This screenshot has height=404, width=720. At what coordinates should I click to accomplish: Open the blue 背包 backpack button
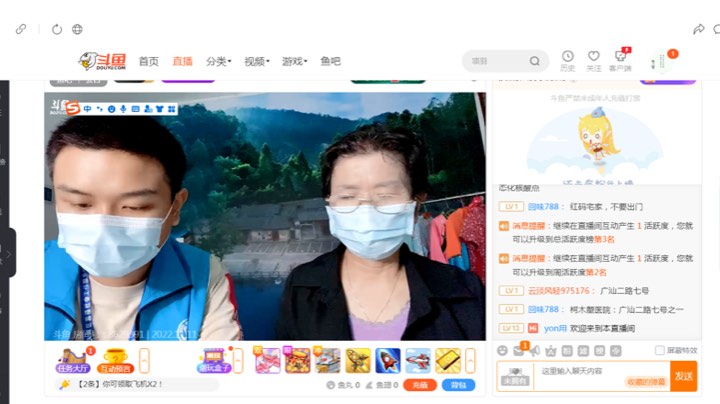pos(458,385)
